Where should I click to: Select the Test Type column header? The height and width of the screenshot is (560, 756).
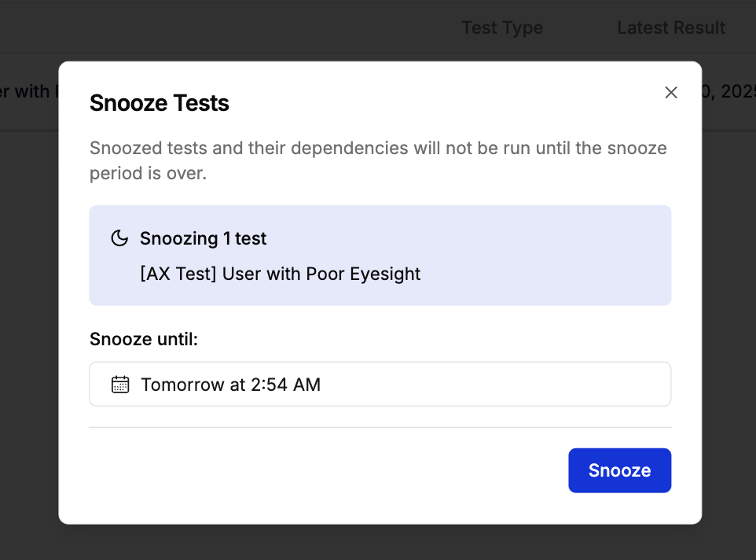point(502,28)
